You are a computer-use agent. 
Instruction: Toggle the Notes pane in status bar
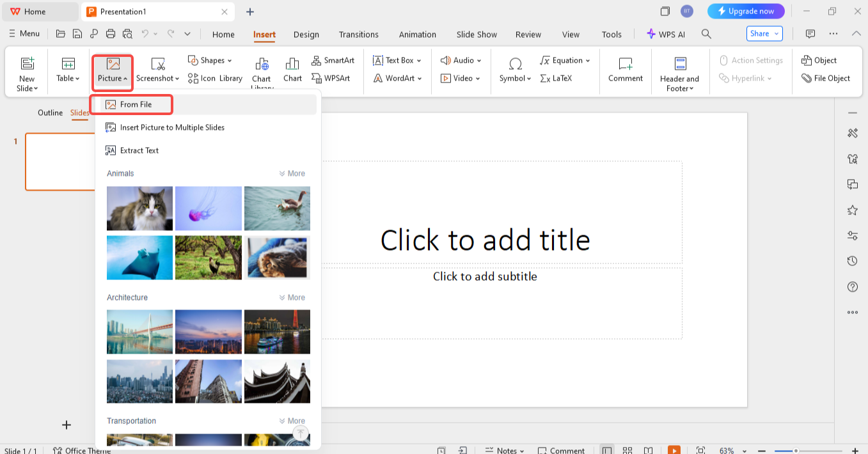coord(504,450)
